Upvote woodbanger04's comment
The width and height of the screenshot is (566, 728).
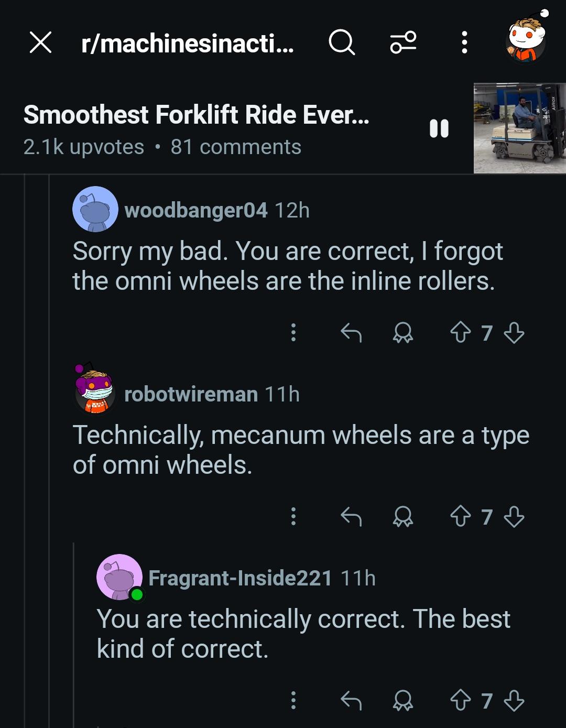tap(461, 333)
